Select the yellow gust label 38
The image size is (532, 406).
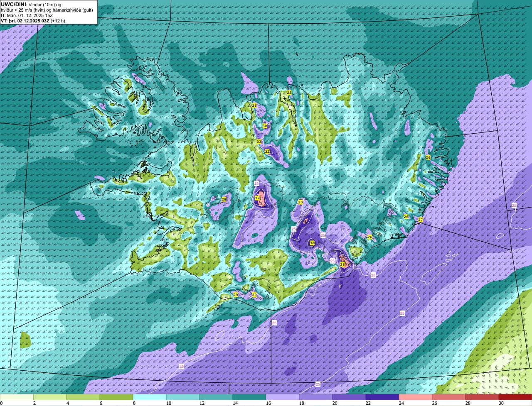pos(342,264)
